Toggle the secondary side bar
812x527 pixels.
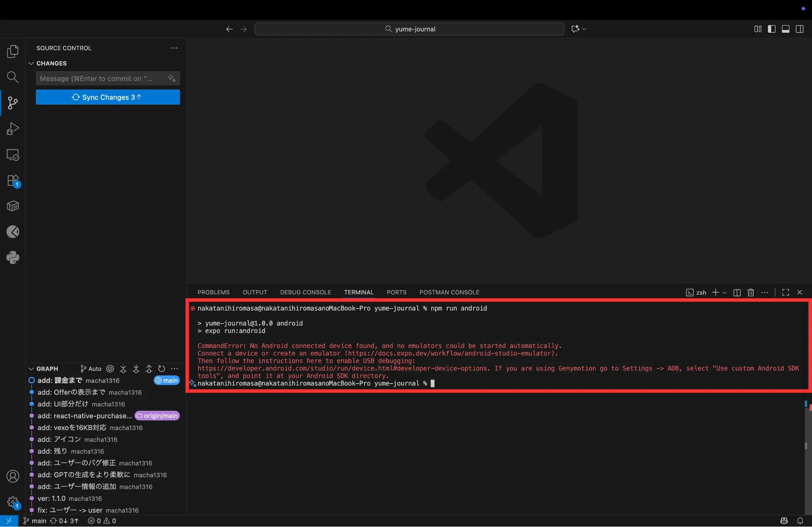(799, 29)
